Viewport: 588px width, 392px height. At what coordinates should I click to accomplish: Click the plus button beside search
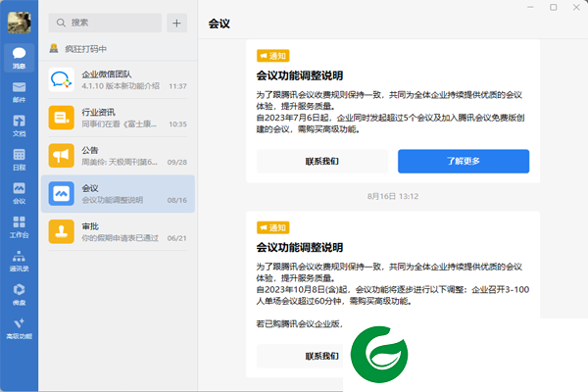click(176, 23)
